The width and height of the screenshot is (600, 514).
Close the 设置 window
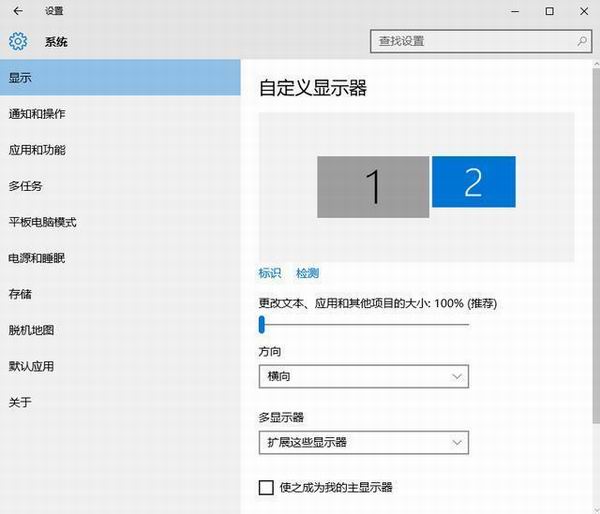(x=584, y=11)
